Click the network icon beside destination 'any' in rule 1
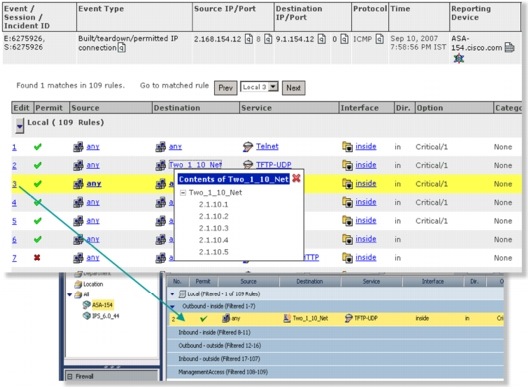This screenshot has height=389, width=529. pos(161,147)
